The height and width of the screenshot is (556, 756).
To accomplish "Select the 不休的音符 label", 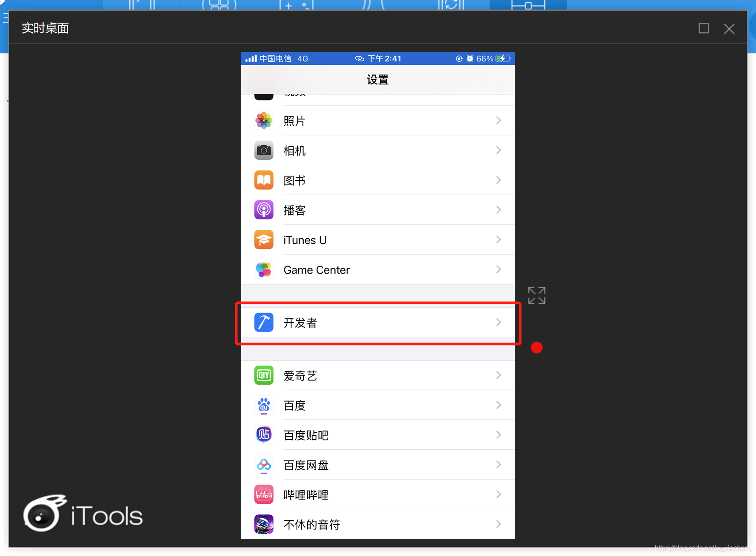I will (x=312, y=524).
